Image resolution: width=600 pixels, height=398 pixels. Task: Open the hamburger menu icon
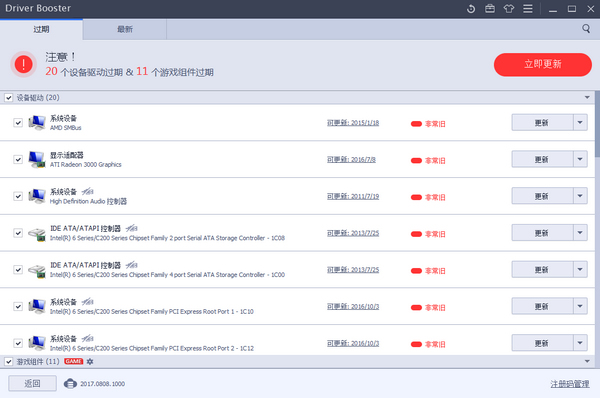pyautogui.click(x=528, y=8)
